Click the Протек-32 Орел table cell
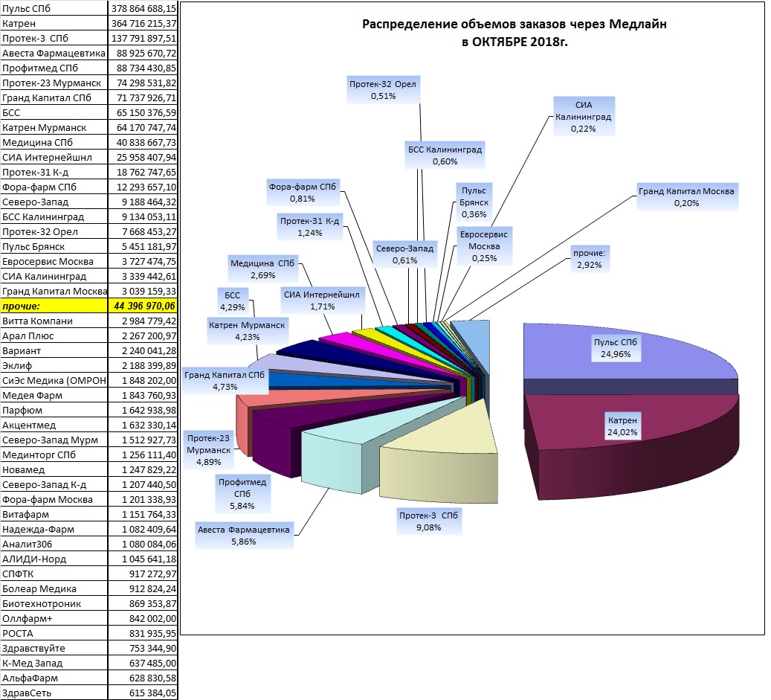The image size is (771, 700). pos(54,231)
